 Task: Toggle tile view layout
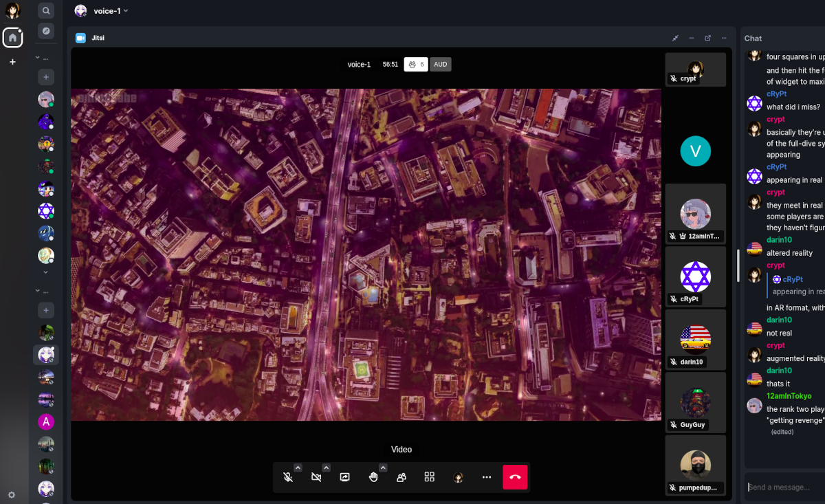click(x=430, y=477)
